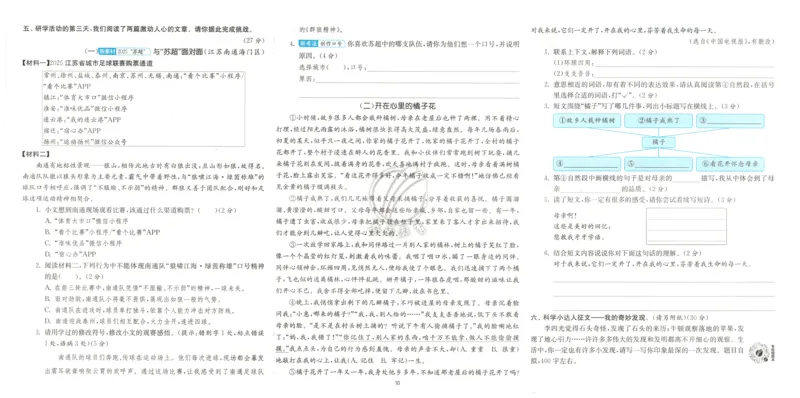Viewport: 800px width, 398px height.
Task: Click the central '橘子' diagram box
Action: 658,142
